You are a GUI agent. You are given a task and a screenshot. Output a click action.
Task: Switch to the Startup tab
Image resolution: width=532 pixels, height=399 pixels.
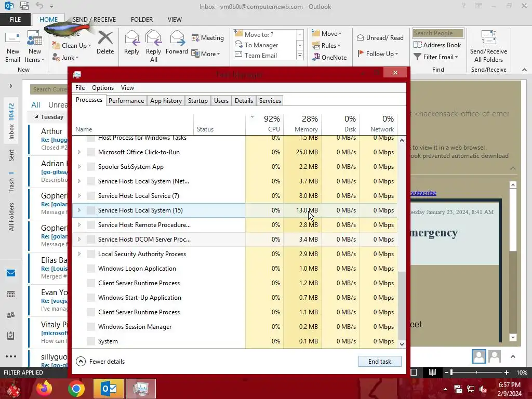pyautogui.click(x=198, y=101)
